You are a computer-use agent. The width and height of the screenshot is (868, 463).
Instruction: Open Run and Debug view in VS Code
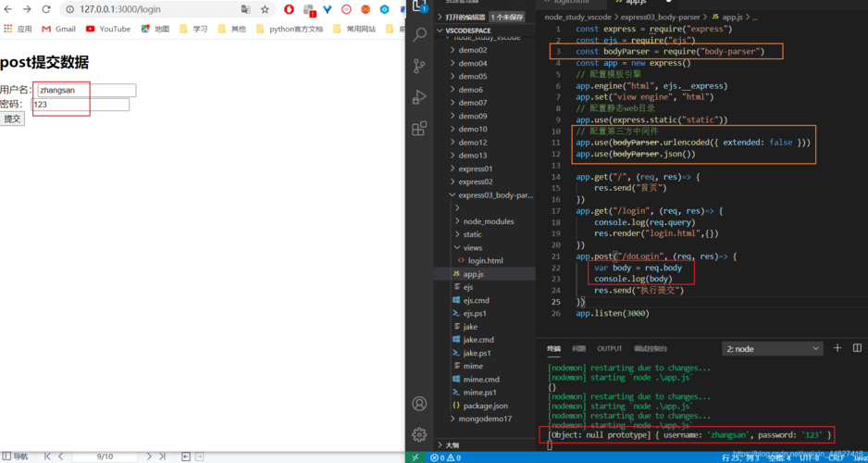tap(419, 97)
